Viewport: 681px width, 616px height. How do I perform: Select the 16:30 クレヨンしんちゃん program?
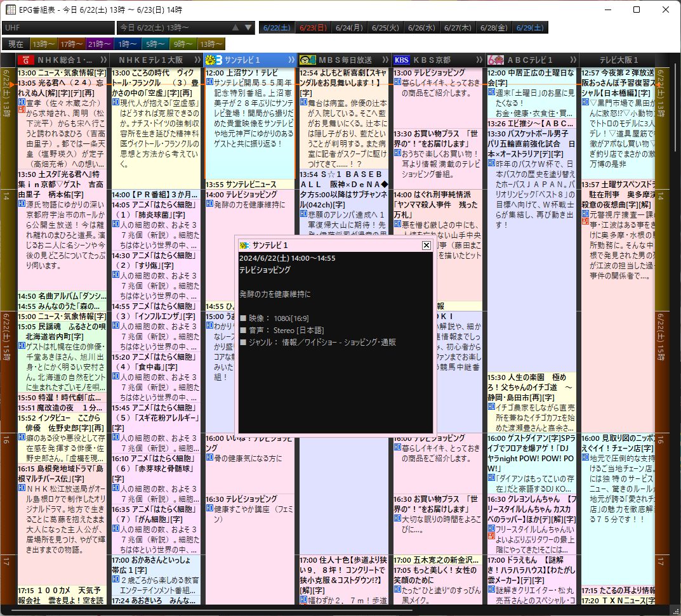[532, 525]
